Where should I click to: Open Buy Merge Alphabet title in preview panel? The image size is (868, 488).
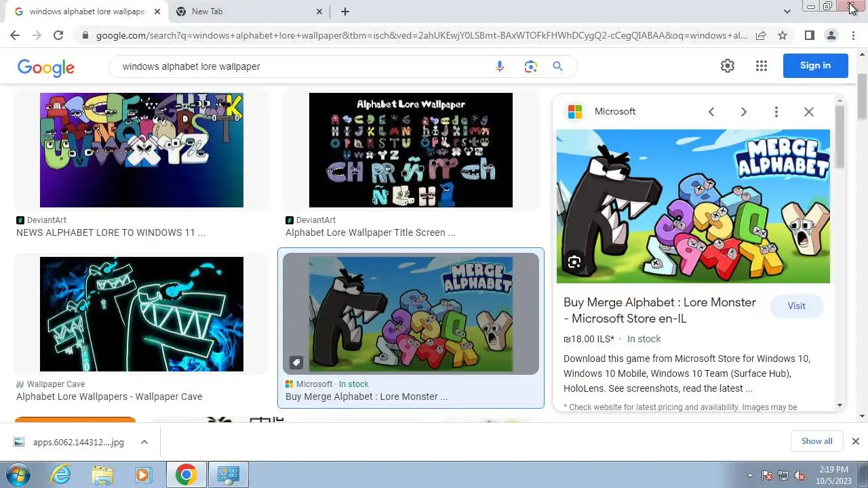point(660,310)
